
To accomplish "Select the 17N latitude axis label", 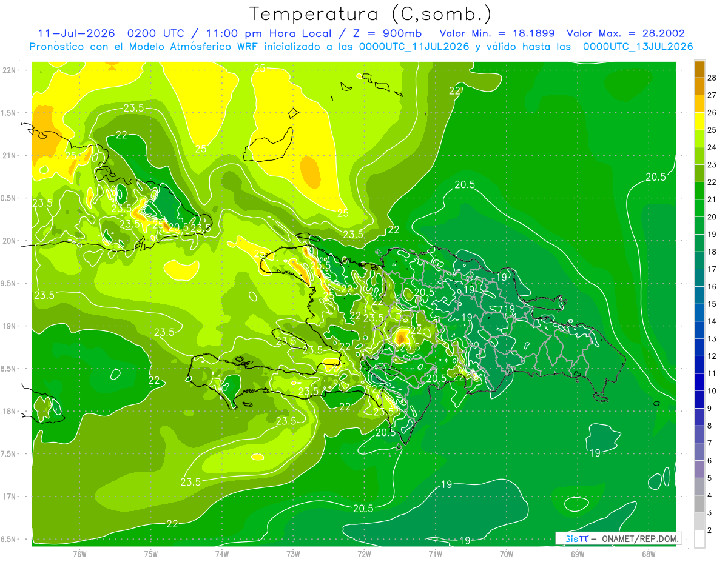I will (x=10, y=497).
